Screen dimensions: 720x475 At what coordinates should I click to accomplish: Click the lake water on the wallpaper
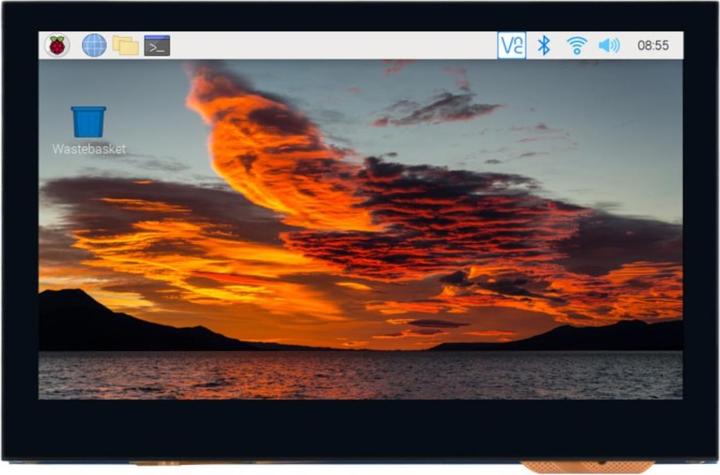tap(360, 374)
